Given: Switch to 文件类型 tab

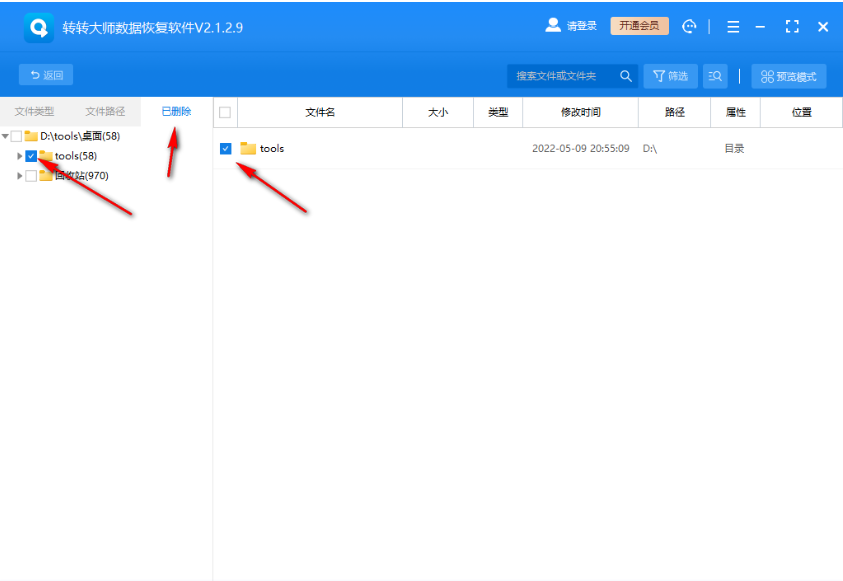Looking at the screenshot, I should tap(34, 111).
